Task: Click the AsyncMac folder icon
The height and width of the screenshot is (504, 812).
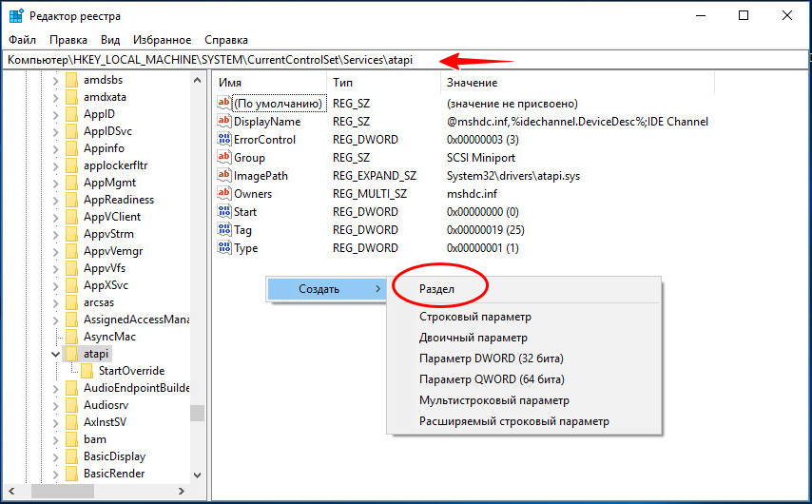Action: (x=72, y=337)
